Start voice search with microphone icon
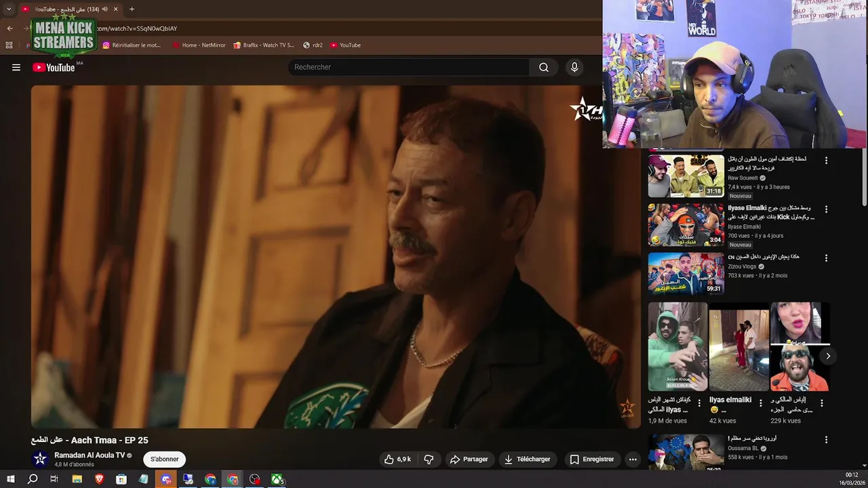868x488 pixels. 574,67
